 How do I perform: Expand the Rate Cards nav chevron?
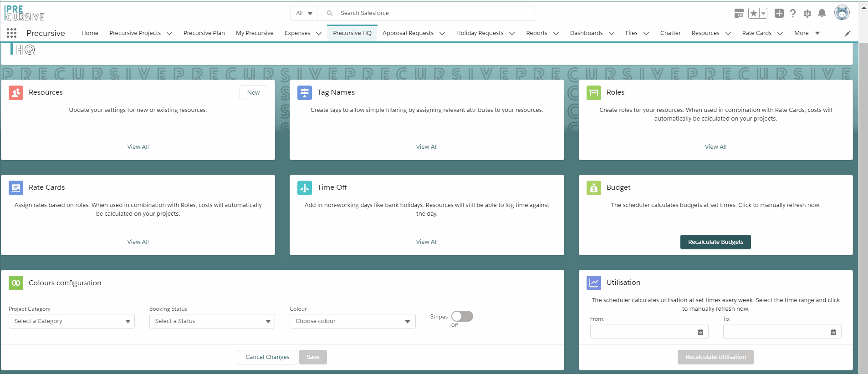tap(780, 33)
